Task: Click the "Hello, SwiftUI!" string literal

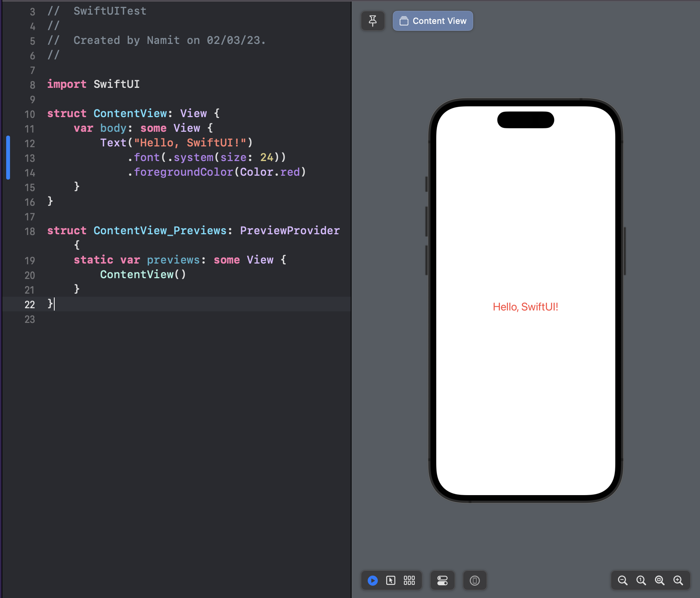Action: [x=190, y=143]
